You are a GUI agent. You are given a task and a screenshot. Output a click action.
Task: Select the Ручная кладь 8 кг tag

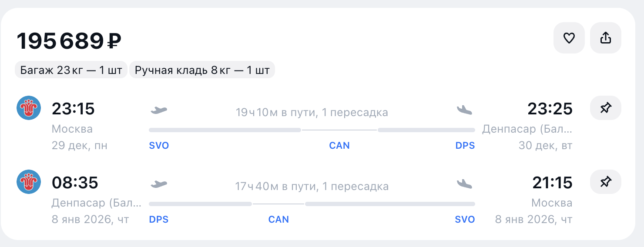pyautogui.click(x=202, y=70)
